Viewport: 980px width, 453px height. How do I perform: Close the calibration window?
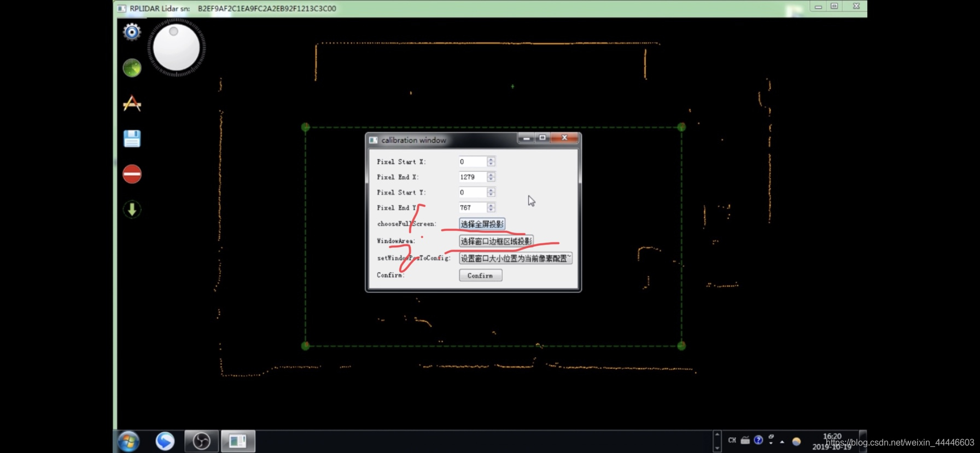click(x=564, y=137)
